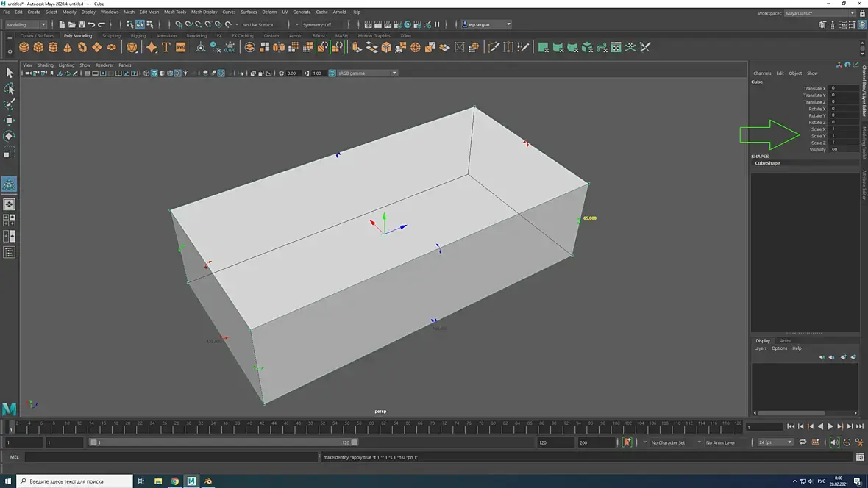Toggle the timeline audio sound button
This screenshot has width=868, height=488.
click(834, 442)
